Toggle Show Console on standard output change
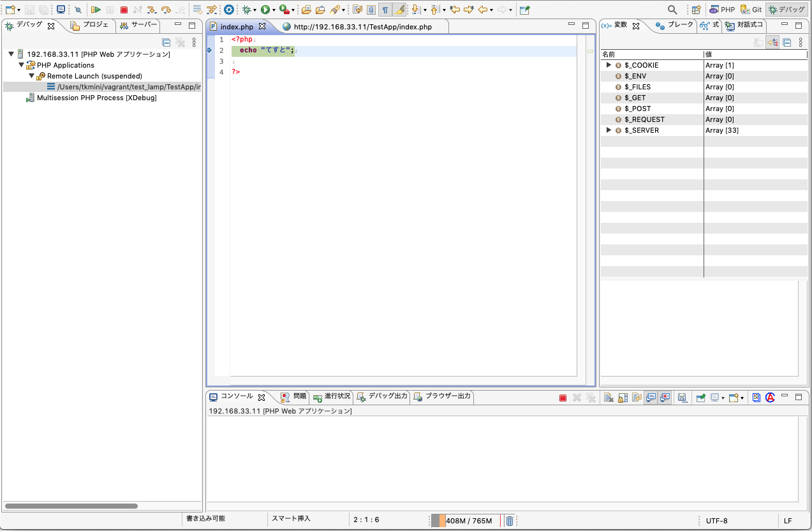The image size is (812, 531). [651, 398]
